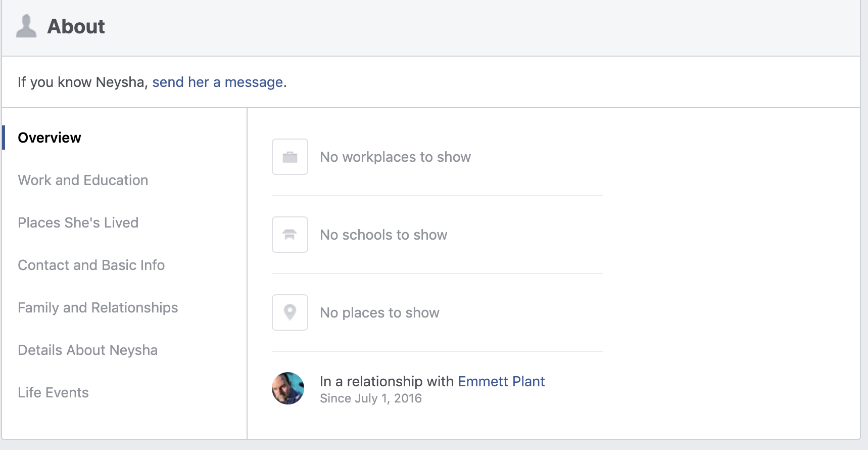The height and width of the screenshot is (450, 868).
Task: Open Life Events section
Action: pos(53,392)
